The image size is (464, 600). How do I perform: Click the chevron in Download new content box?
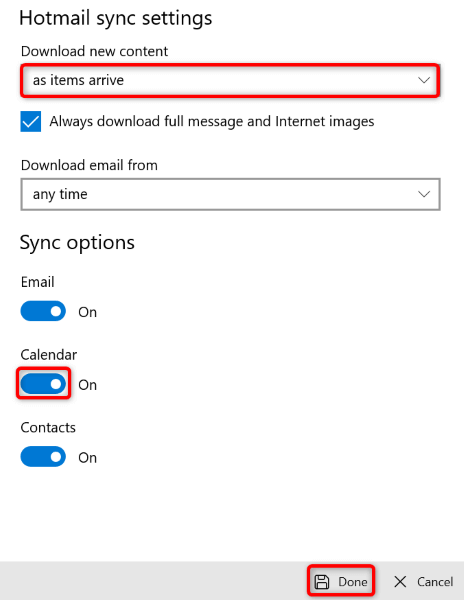424,80
